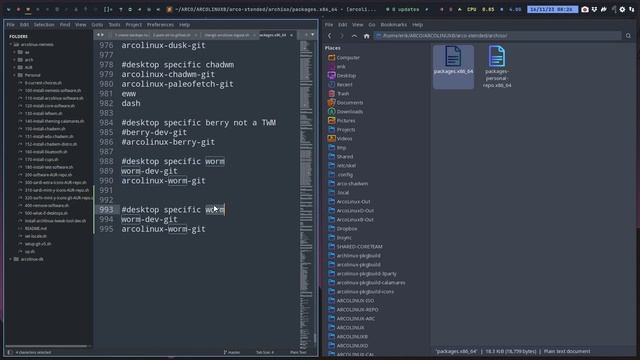The width and height of the screenshot is (640, 360).
Task: Open Recent in Places sidebar
Action: pyautogui.click(x=344, y=84)
